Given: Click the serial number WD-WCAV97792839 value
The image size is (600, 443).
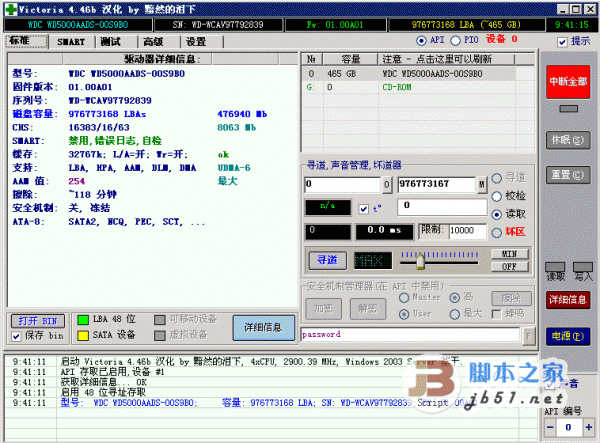Looking at the screenshot, I should point(110,101).
